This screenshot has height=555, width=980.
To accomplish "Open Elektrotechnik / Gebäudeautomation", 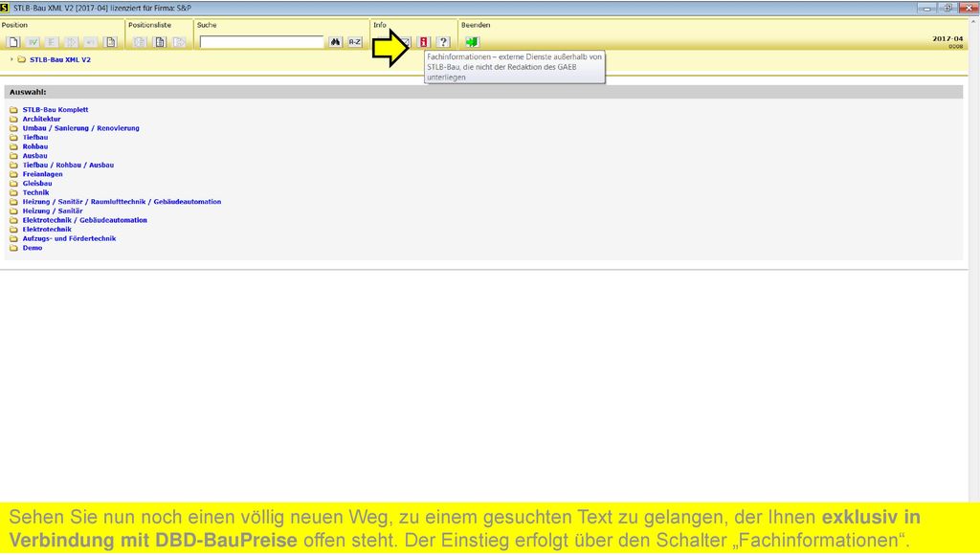I will click(85, 220).
